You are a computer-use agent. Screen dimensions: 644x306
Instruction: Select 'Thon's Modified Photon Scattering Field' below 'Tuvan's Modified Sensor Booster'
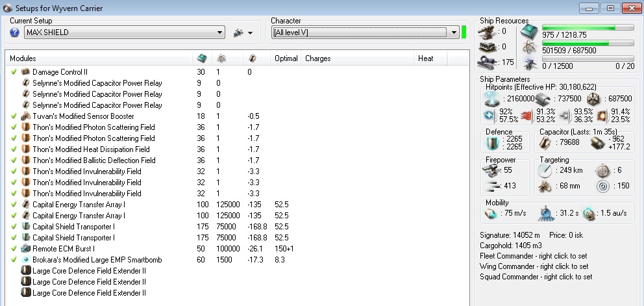93,127
